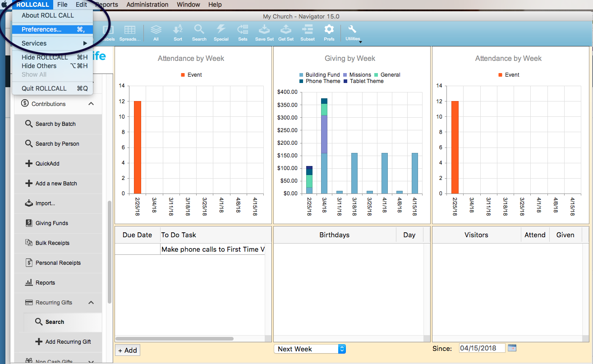Click the Building Fund legend swatch
The height and width of the screenshot is (364, 593).
point(301,75)
